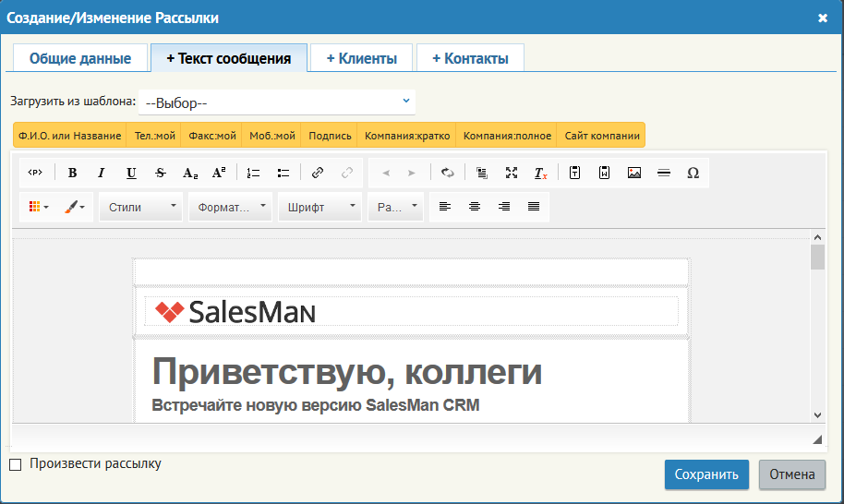The image size is (844, 504).
Task: Insert the Подпись placeholder tag
Action: tap(330, 136)
